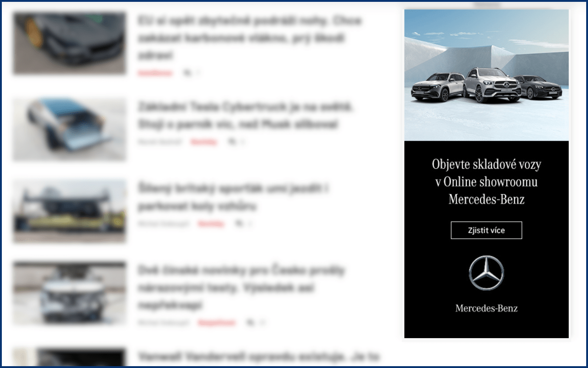
Task: Click comment icon under British sports car article
Action: click(238, 224)
